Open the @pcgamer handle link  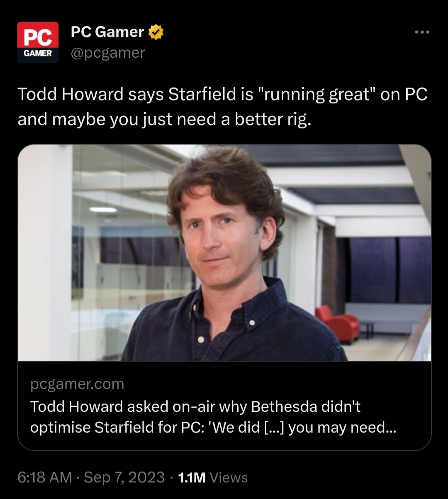click(x=108, y=53)
